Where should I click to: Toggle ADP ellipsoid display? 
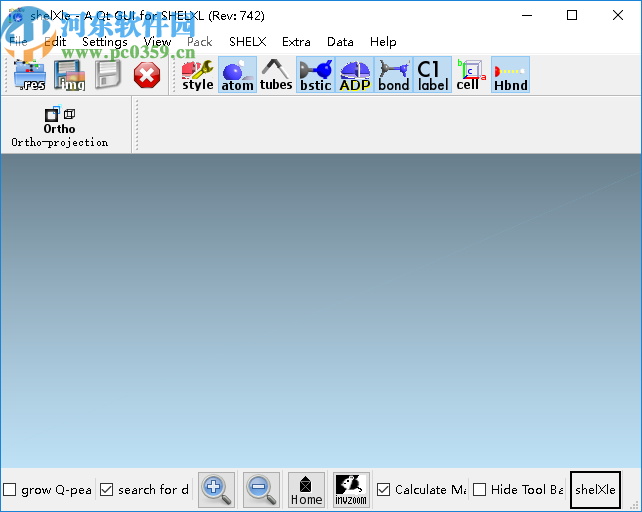[x=355, y=75]
